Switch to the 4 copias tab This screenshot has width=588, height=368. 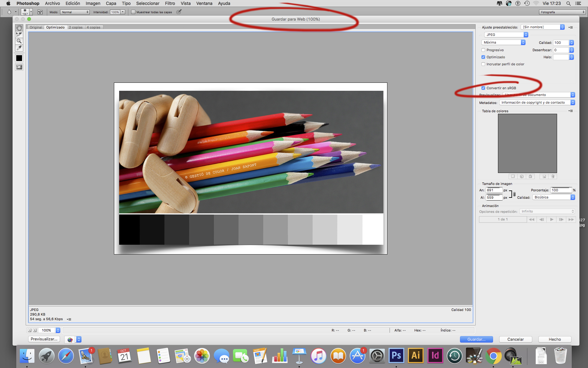(x=93, y=27)
